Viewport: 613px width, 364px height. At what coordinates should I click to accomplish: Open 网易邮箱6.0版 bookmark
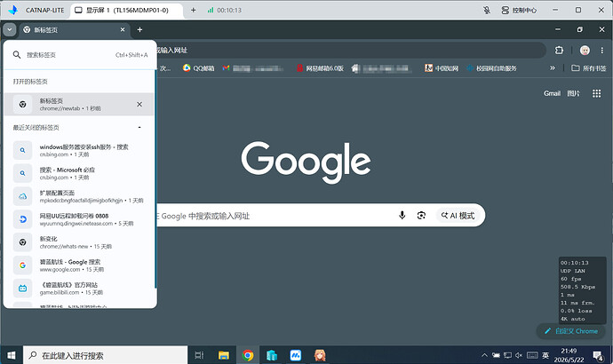320,68
